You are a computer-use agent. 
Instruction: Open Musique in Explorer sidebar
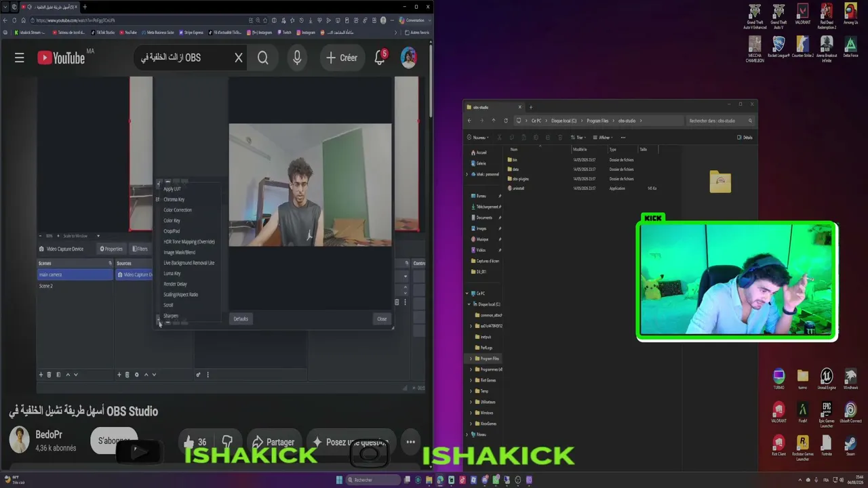click(x=479, y=239)
